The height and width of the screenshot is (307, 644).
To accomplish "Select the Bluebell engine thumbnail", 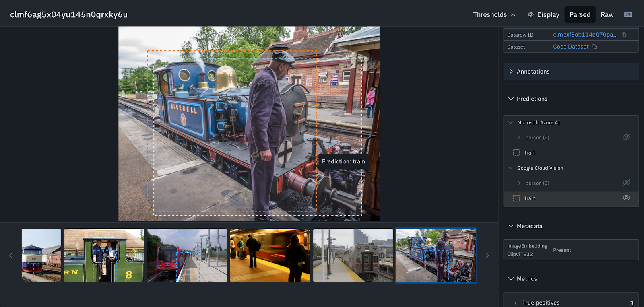I will point(436,255).
